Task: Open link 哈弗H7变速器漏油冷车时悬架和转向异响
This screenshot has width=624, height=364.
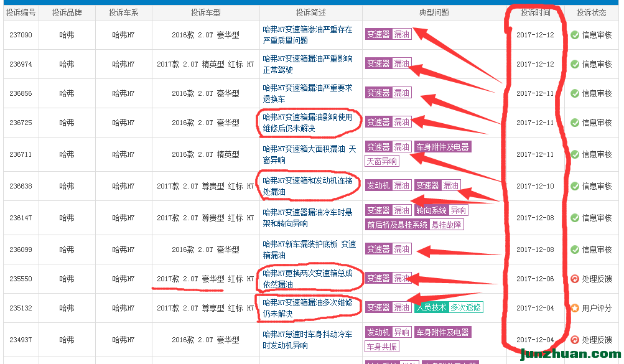Action: pyautogui.click(x=307, y=218)
